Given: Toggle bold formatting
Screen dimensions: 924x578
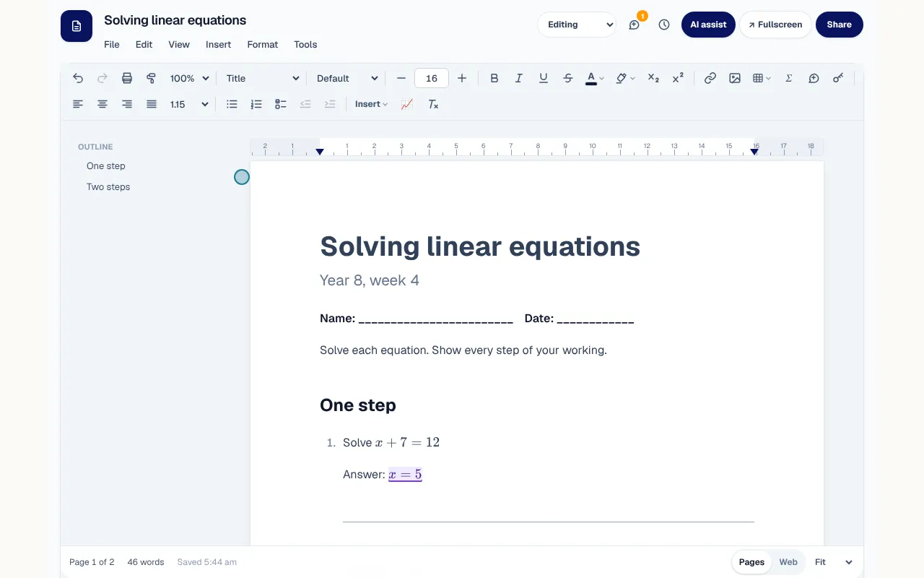Looking at the screenshot, I should [x=494, y=78].
